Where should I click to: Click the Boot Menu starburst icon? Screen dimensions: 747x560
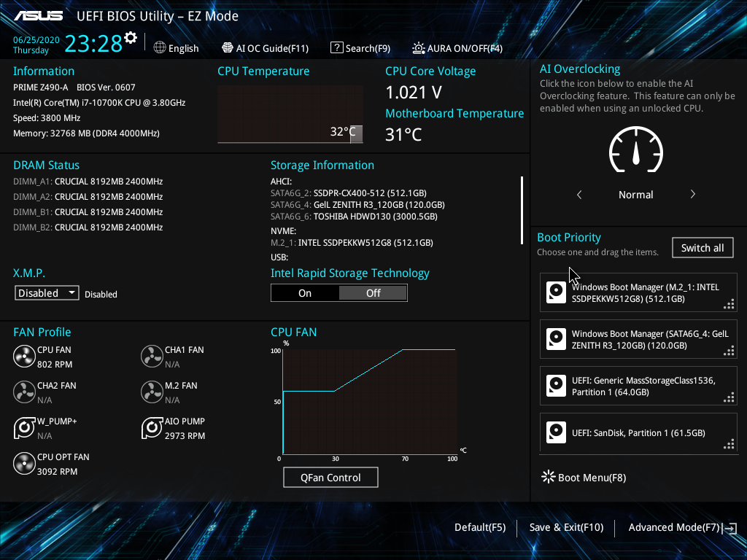pos(549,477)
